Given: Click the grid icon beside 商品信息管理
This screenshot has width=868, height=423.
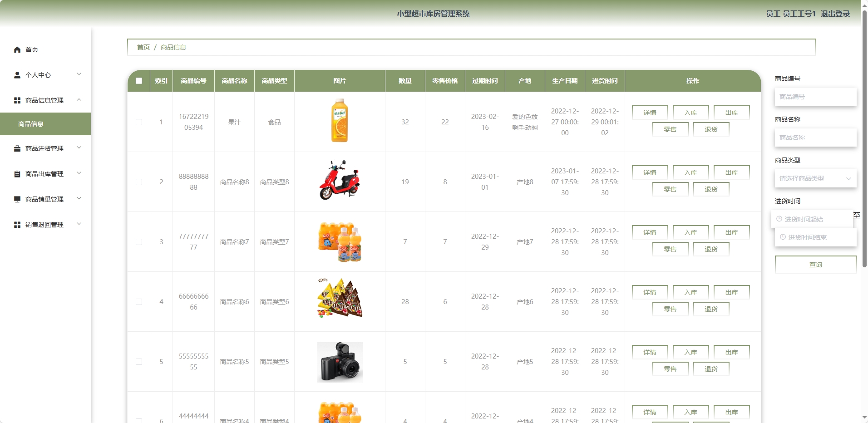Looking at the screenshot, I should point(17,100).
